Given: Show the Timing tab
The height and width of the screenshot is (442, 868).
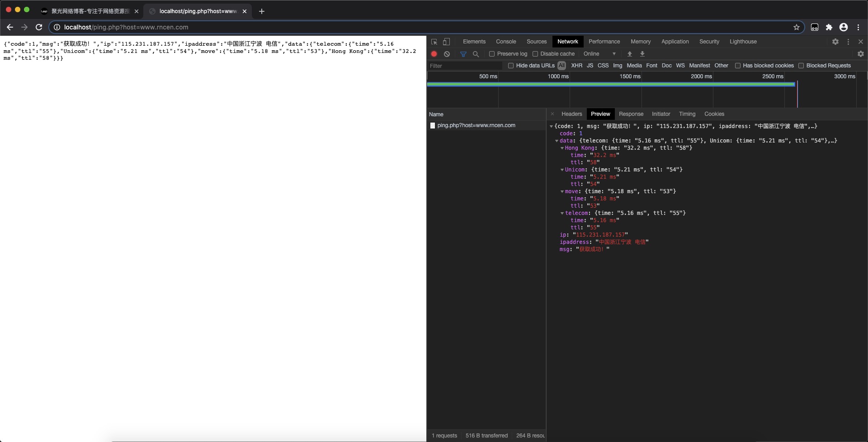Looking at the screenshot, I should click(x=687, y=114).
